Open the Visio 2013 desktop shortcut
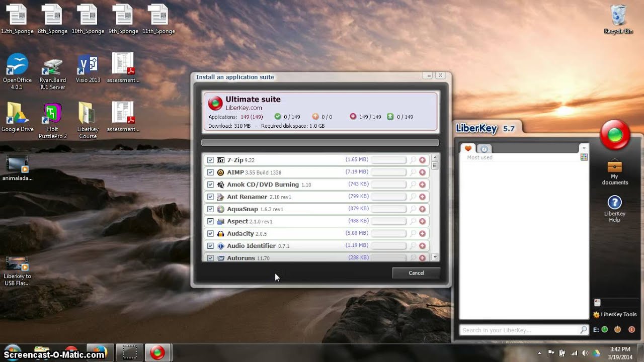The image size is (644, 362). pyautogui.click(x=88, y=68)
